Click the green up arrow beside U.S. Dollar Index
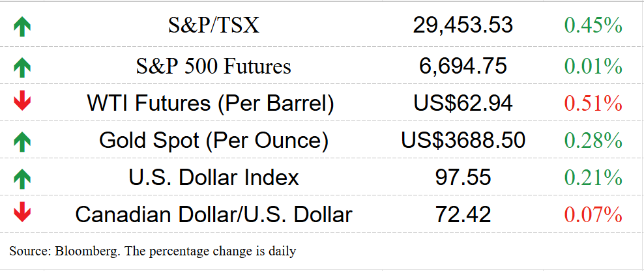 click(x=22, y=179)
